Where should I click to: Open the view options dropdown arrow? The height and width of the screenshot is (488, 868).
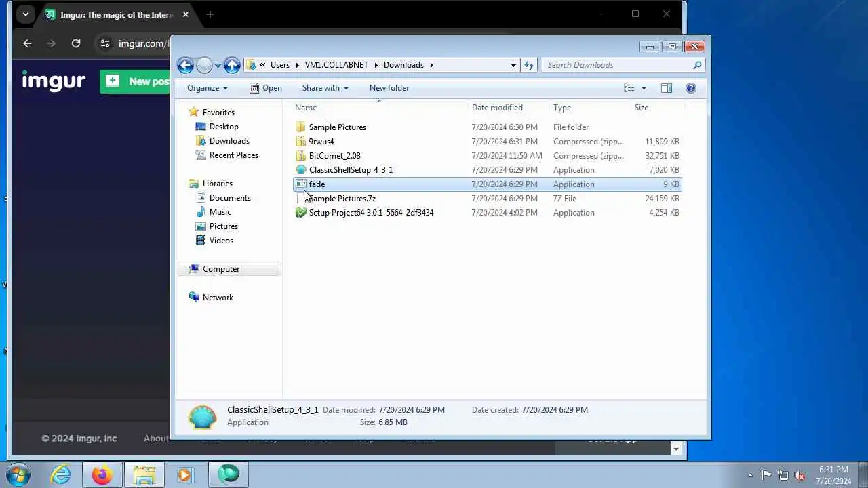coord(644,88)
